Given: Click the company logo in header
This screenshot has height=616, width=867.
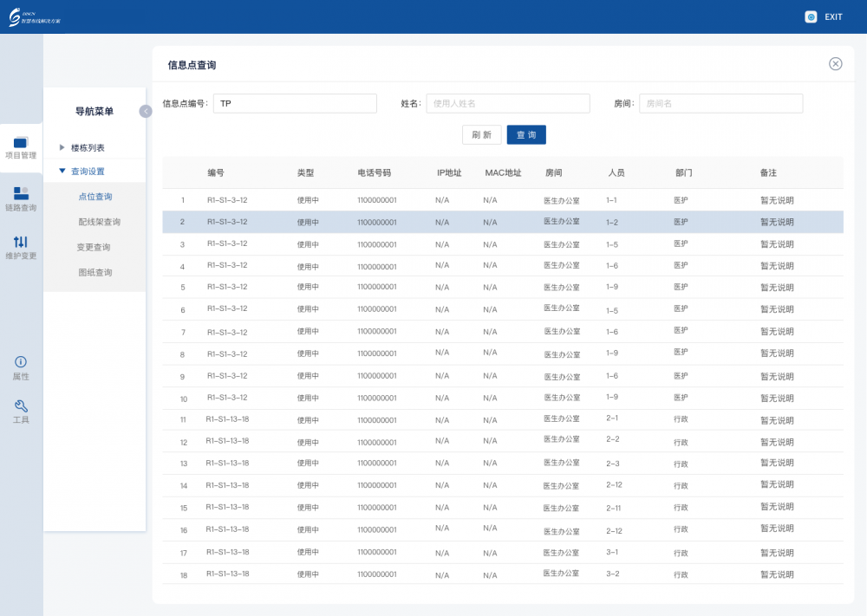Looking at the screenshot, I should (x=35, y=17).
